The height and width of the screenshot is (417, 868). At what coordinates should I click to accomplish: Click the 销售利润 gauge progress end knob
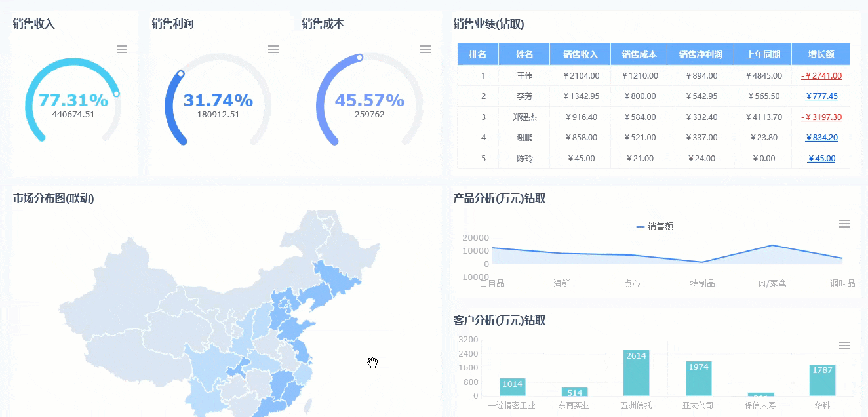coord(180,74)
